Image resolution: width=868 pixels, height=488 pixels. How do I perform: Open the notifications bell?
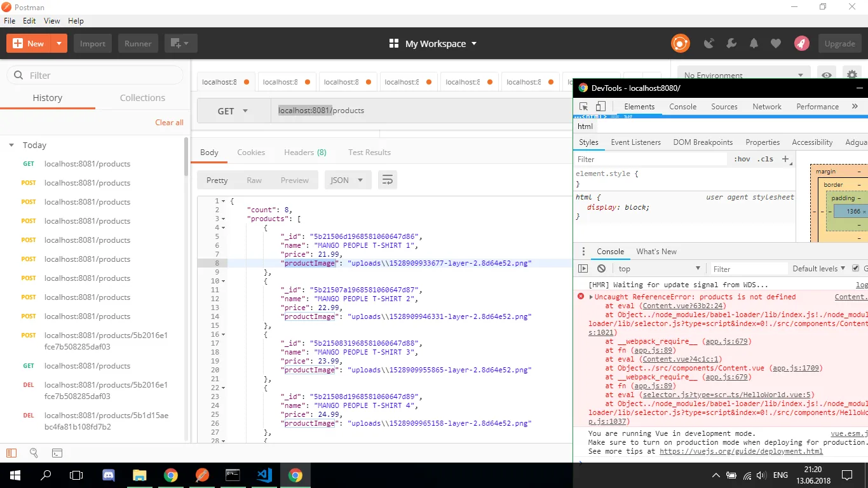pos(754,44)
